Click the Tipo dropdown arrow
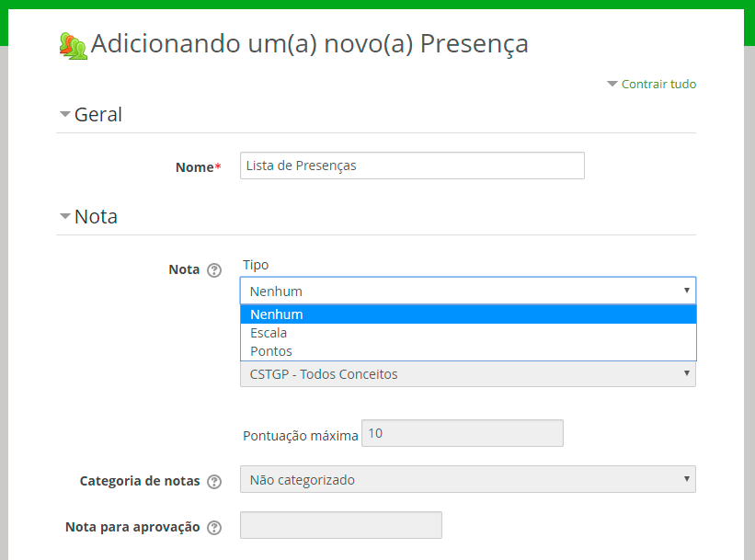The image size is (755, 560). 686,291
